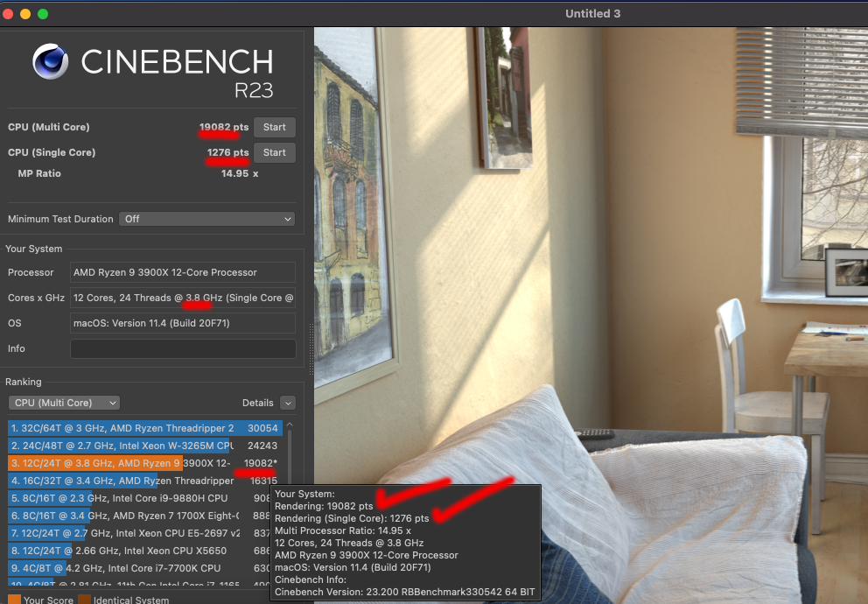The image size is (868, 604).
Task: Click the ranking list scroll up arrow
Action: coord(290,425)
